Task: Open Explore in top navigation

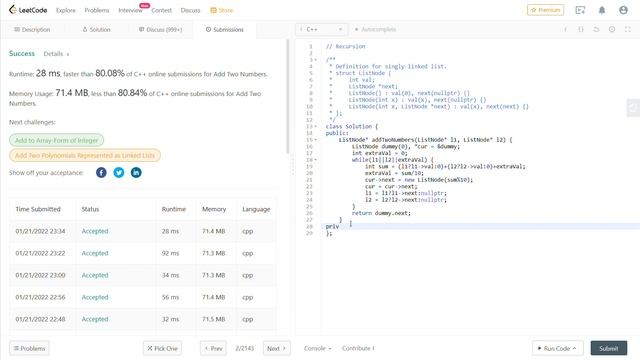Action: point(66,10)
